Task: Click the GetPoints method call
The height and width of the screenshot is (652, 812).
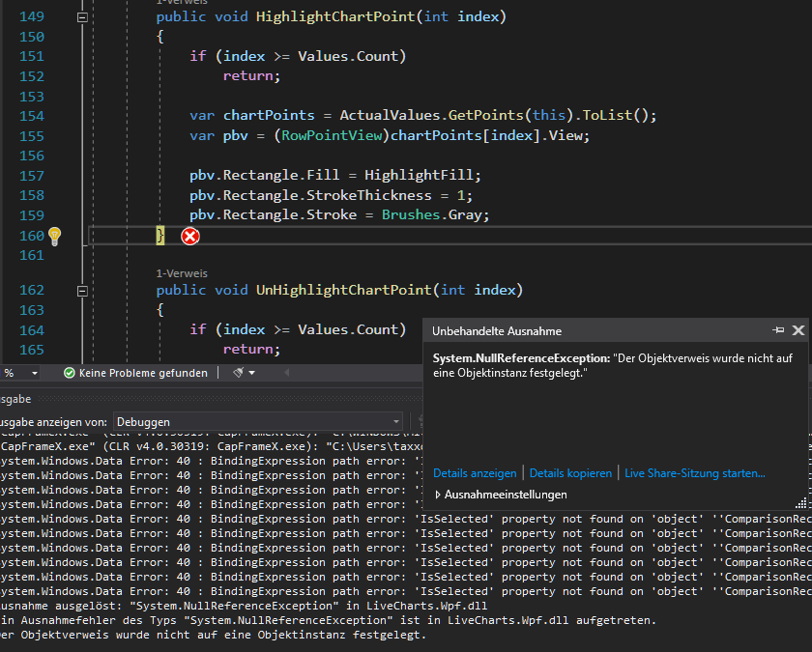Action: pos(485,115)
